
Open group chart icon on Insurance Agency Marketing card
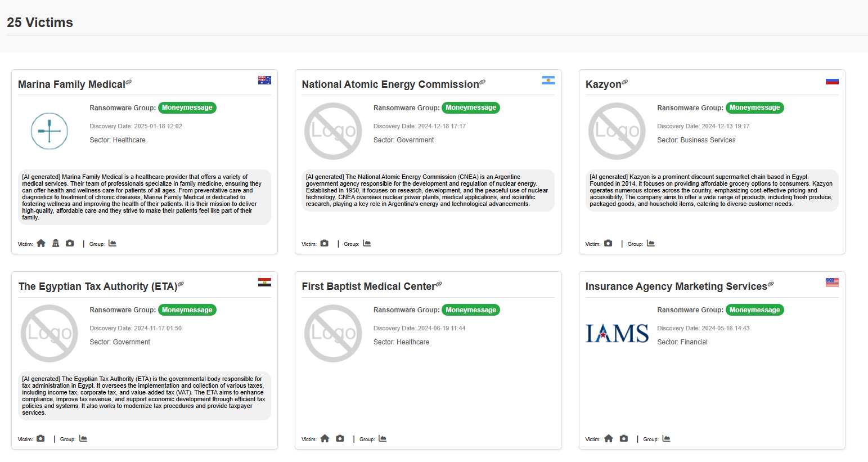(667, 438)
